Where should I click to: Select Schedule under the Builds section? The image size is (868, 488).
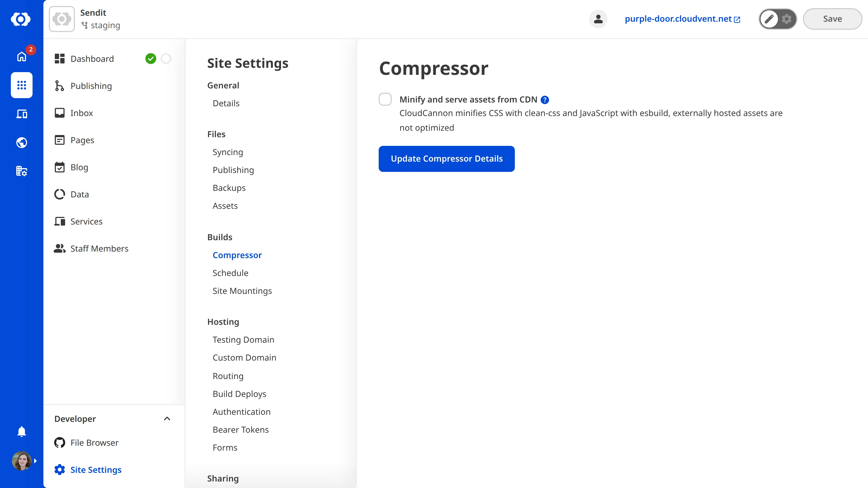pos(230,273)
